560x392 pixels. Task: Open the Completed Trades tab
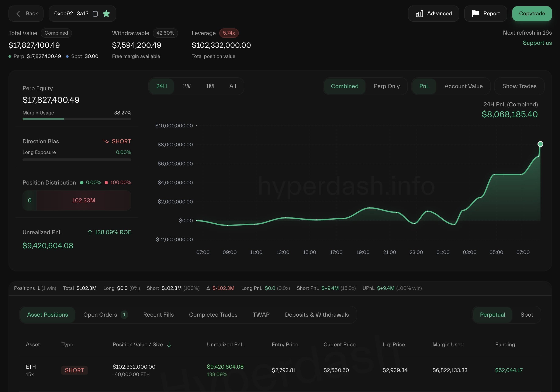(213, 315)
